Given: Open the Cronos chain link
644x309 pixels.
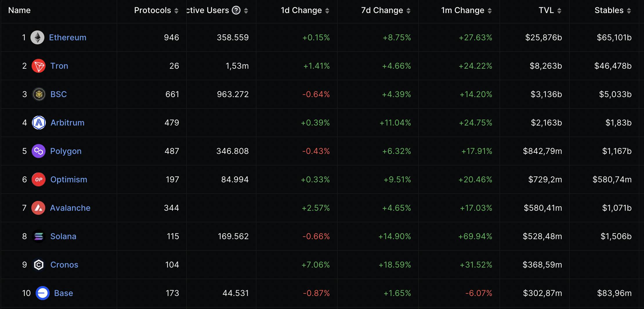Looking at the screenshot, I should tap(64, 265).
